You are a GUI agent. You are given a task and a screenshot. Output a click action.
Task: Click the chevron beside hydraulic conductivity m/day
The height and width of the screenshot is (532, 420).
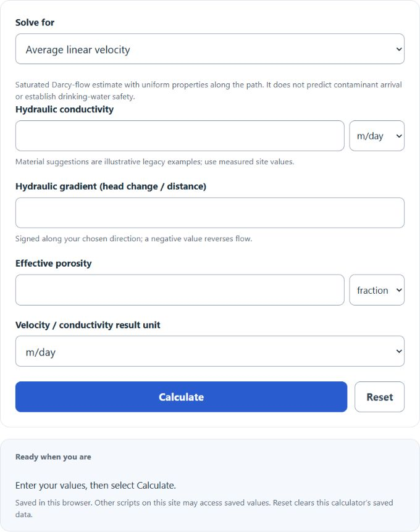pyautogui.click(x=399, y=136)
